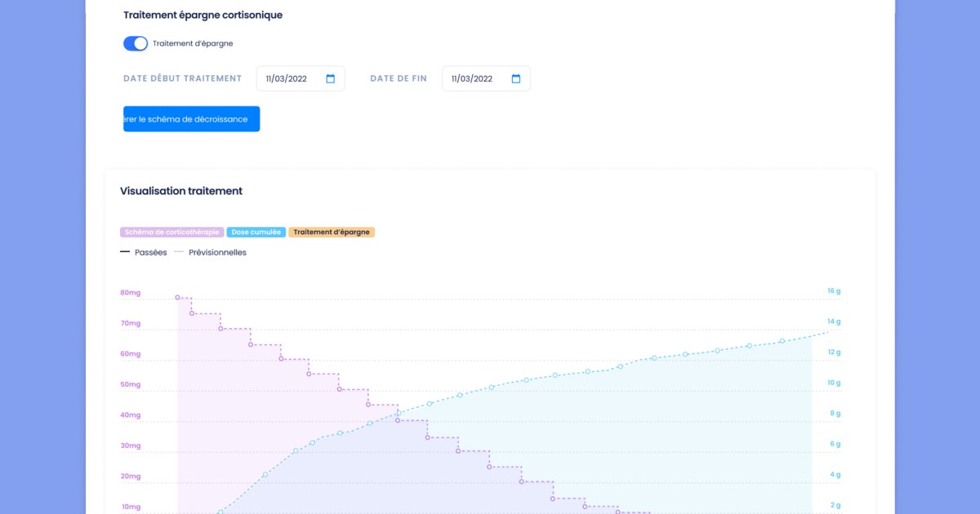Click the Passées legend entry
This screenshot has height=514, width=980.
144,252
